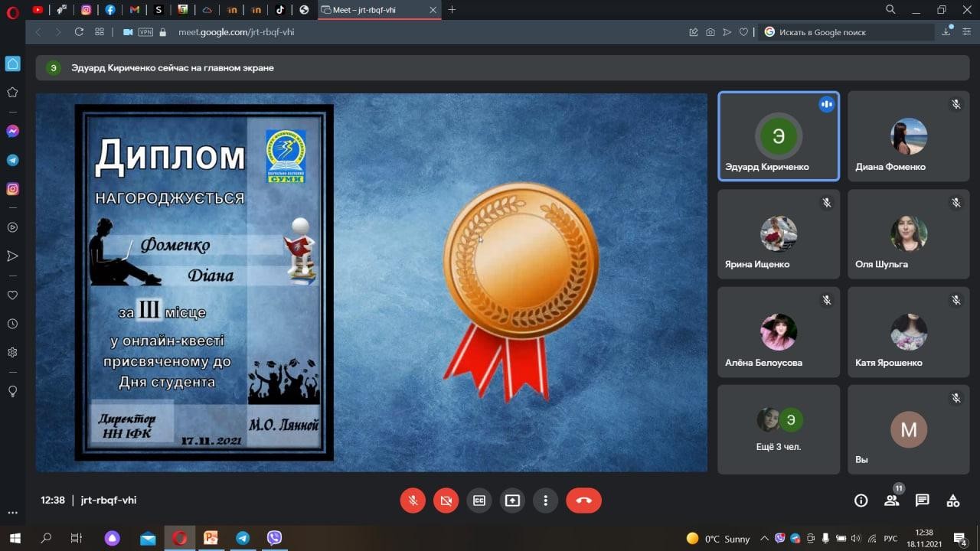Select Диана Фоменко's participant tile
Screen dimensions: 980x551
(909, 136)
